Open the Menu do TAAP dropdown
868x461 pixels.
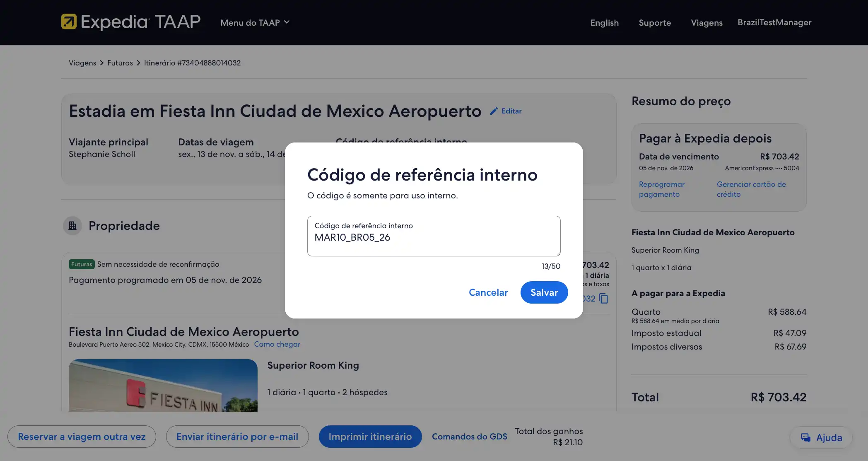tap(255, 22)
